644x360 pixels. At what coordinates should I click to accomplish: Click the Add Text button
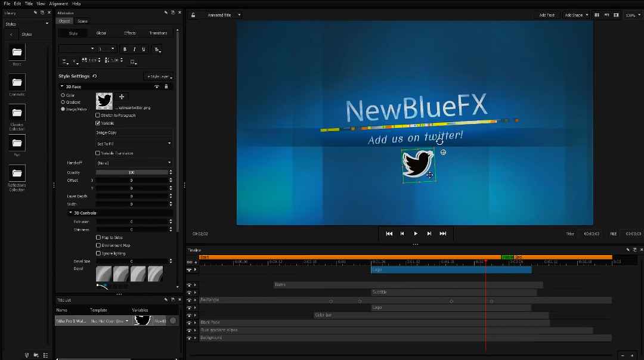547,15
